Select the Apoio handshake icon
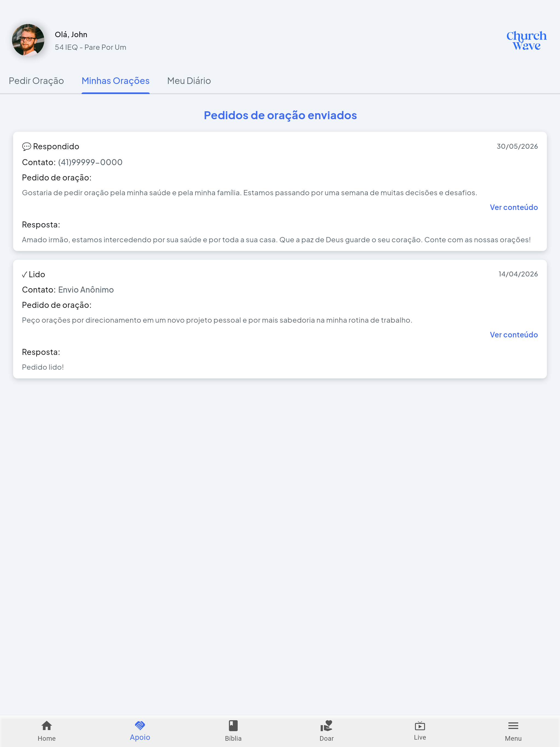560x747 pixels. (140, 725)
